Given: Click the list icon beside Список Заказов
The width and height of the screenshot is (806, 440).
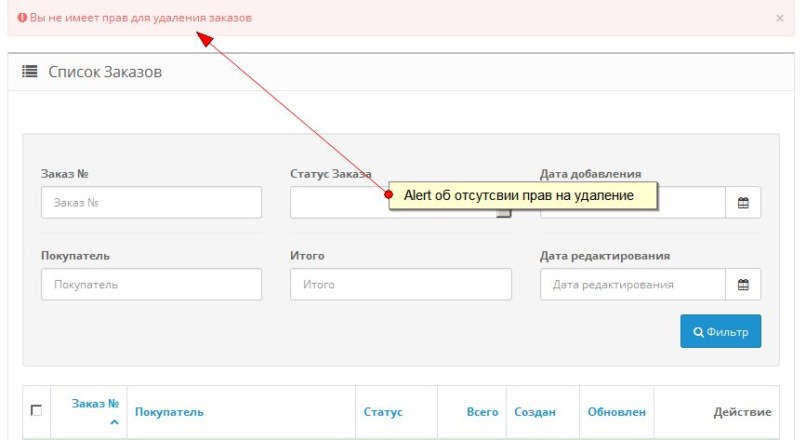Looking at the screenshot, I should (30, 72).
